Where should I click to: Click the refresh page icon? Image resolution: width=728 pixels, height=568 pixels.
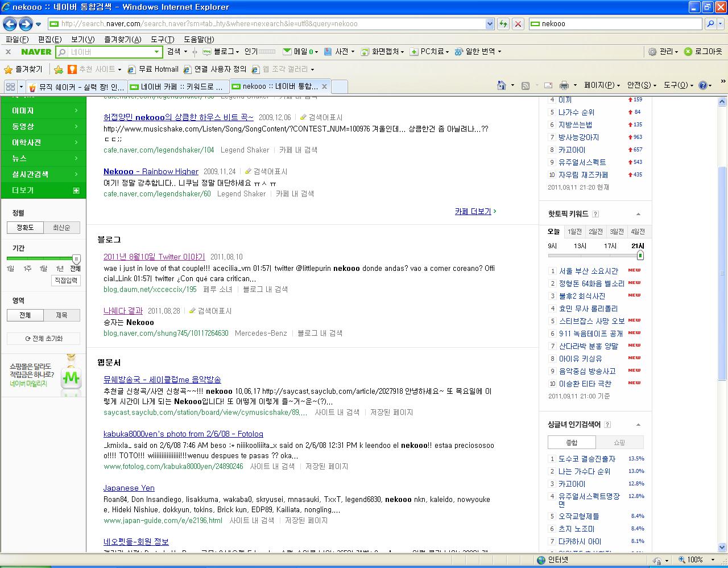pyautogui.click(x=503, y=24)
